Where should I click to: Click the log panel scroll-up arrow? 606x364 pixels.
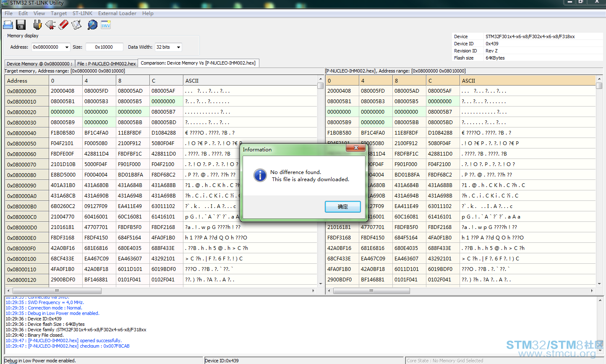coord(600,299)
